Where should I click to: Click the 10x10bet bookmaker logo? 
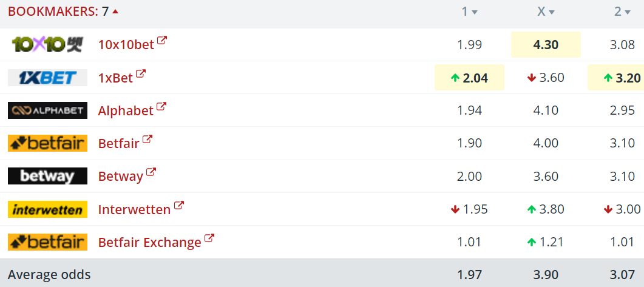(47, 44)
